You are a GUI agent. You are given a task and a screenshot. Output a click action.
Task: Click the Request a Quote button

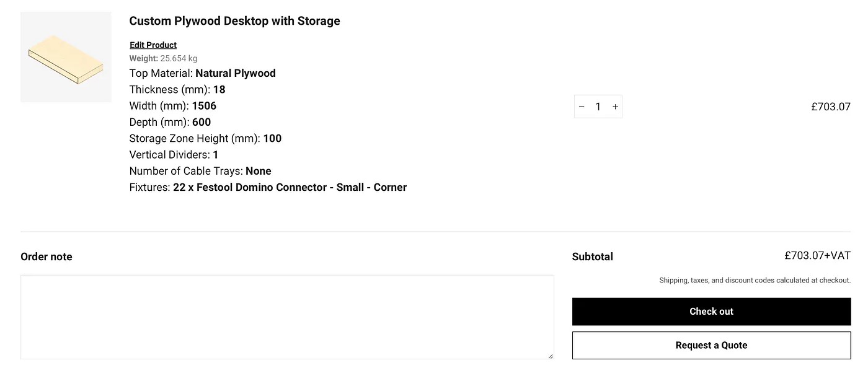pos(711,345)
